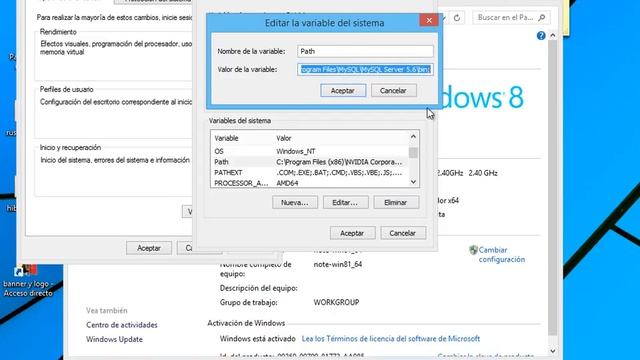This screenshot has width=640, height=360.
Task: Click the refresh icon in Control Panel
Action: (457, 18)
